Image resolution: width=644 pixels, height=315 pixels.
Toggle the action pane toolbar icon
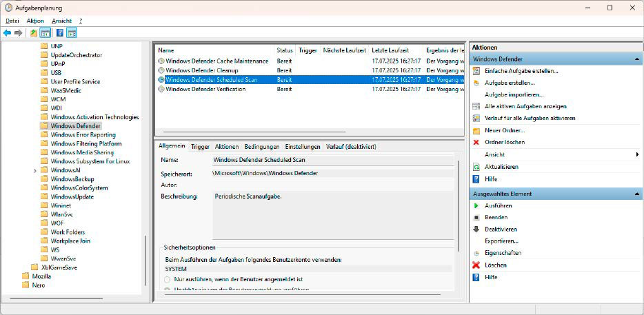coord(72,33)
